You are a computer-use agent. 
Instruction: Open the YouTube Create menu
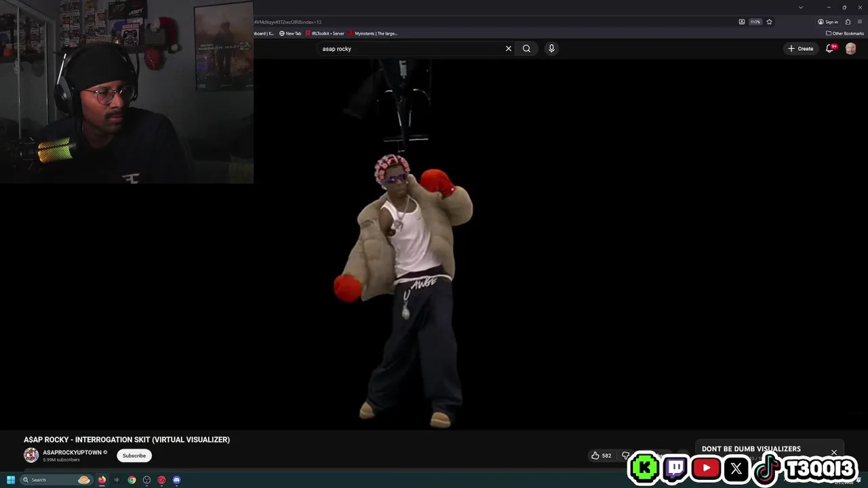(x=801, y=49)
